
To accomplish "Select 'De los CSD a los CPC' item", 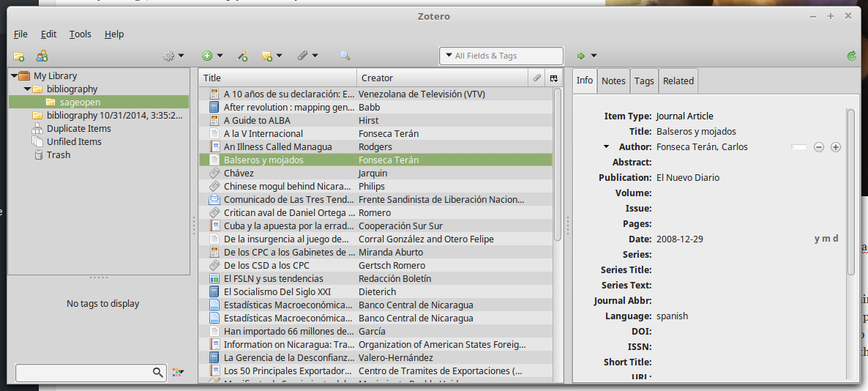I will [376, 265].
